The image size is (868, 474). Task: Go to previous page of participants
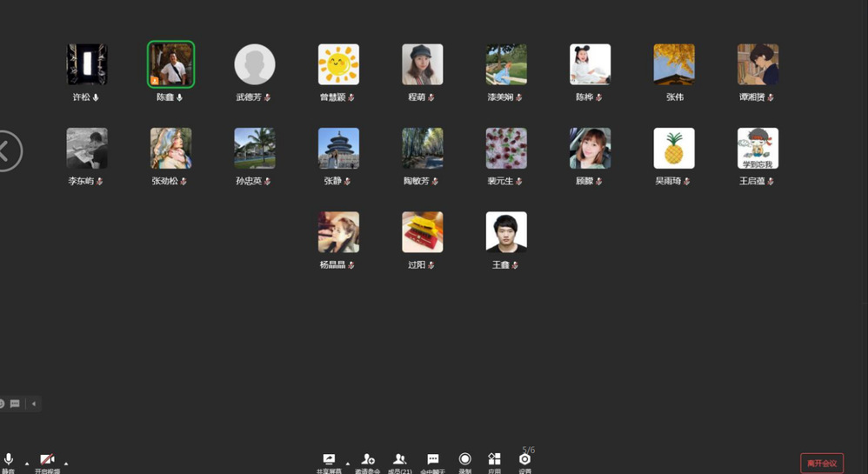click(x=7, y=151)
